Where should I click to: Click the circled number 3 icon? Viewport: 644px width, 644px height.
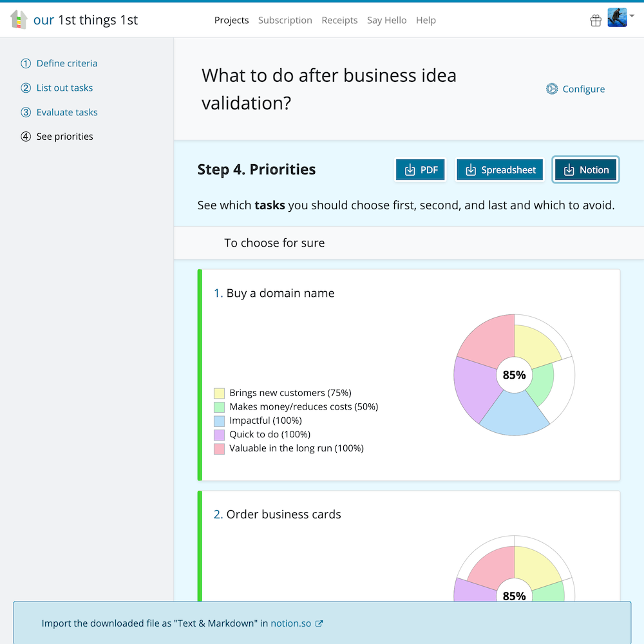pyautogui.click(x=26, y=112)
